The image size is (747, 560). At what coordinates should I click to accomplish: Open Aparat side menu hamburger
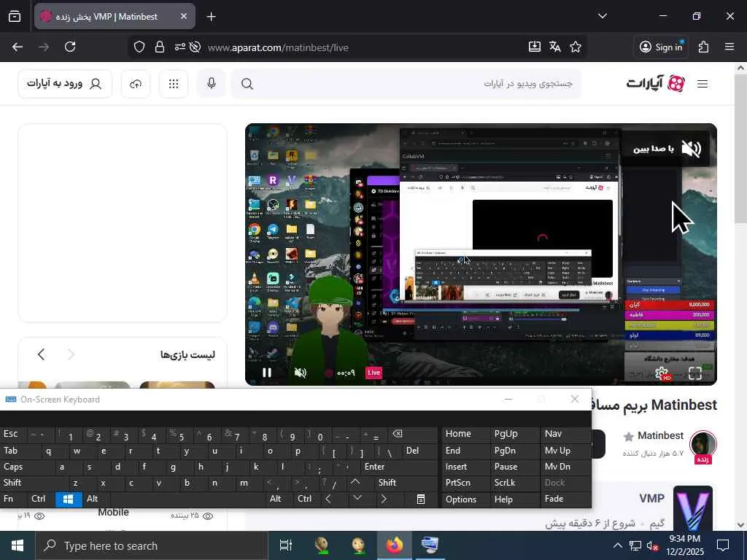click(703, 84)
